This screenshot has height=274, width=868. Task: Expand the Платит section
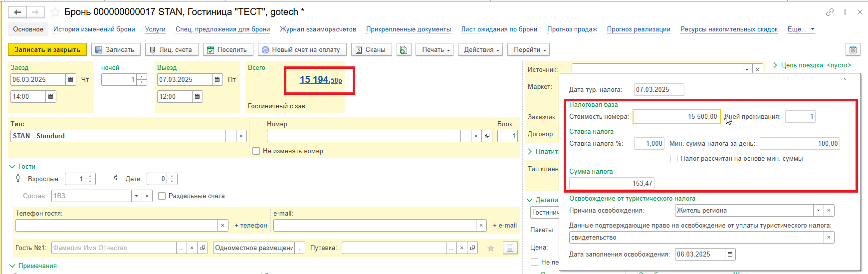530,151
